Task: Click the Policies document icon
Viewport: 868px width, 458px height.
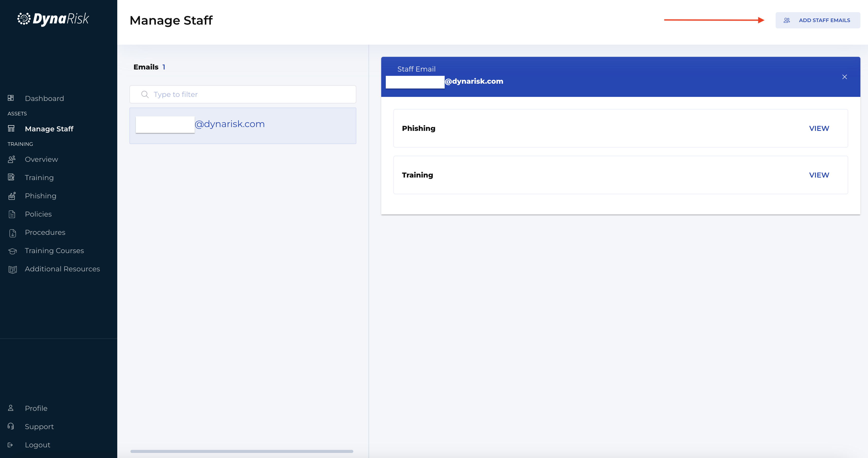Action: 12,214
